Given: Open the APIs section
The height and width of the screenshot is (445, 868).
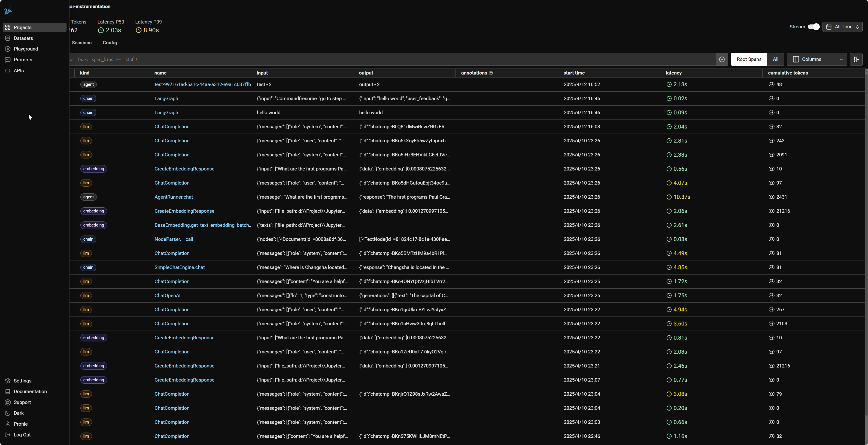Looking at the screenshot, I should pos(18,70).
